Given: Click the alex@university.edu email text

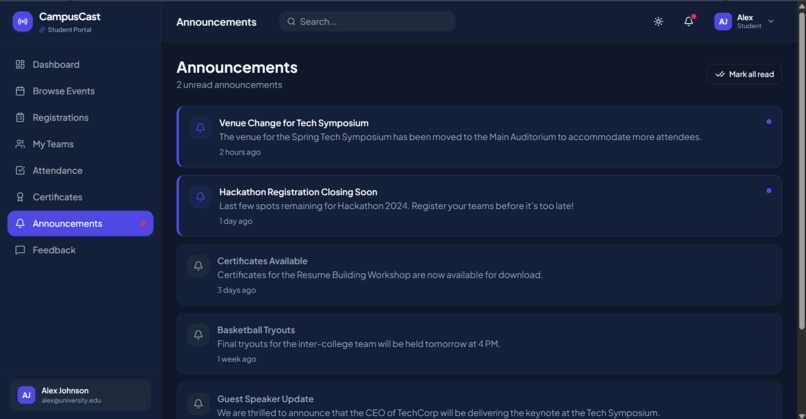Looking at the screenshot, I should coord(71,400).
